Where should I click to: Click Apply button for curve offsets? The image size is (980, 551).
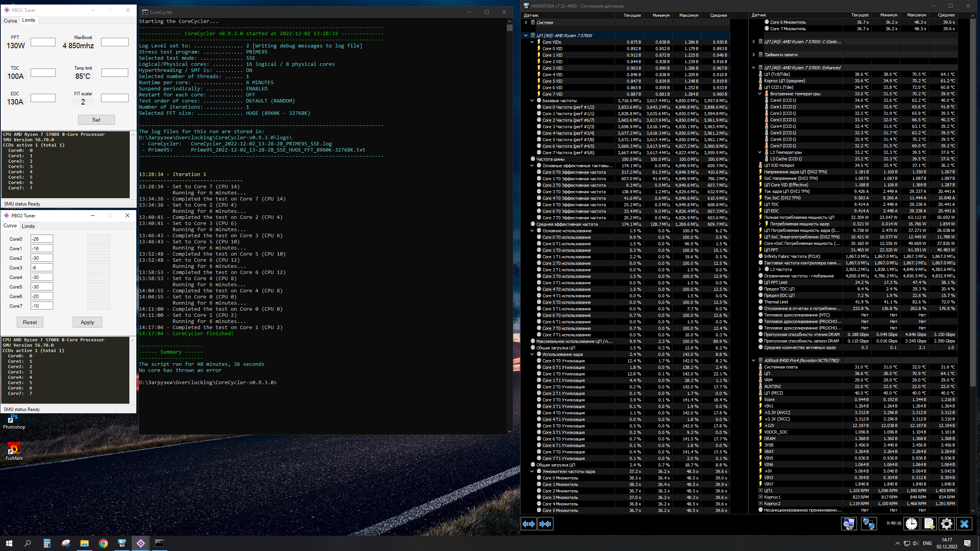87,322
